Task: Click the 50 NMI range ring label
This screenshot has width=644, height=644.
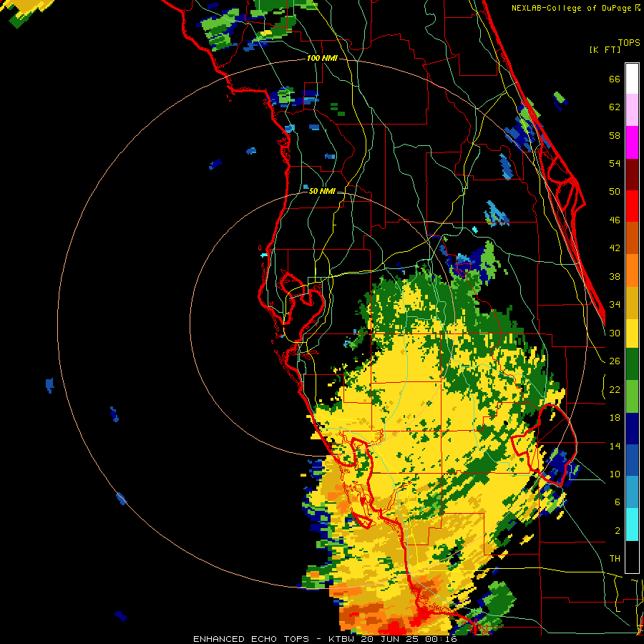Action: [321, 191]
